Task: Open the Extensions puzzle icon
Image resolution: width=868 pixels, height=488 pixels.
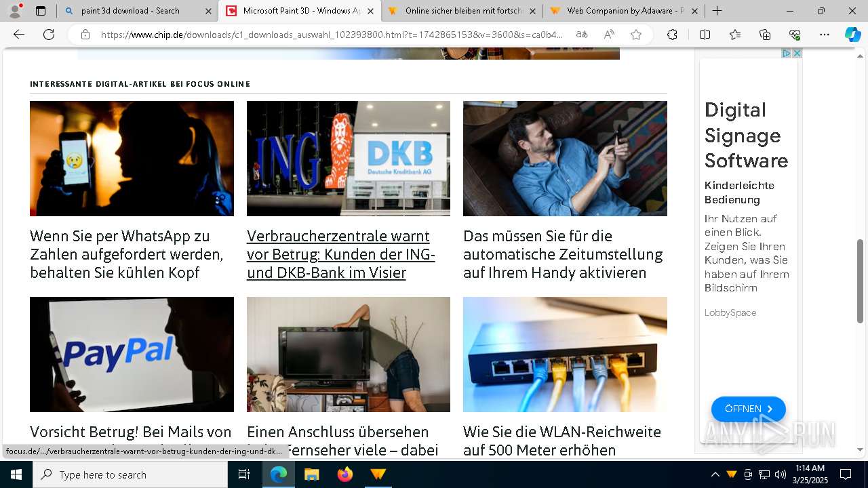Action: click(x=672, y=35)
